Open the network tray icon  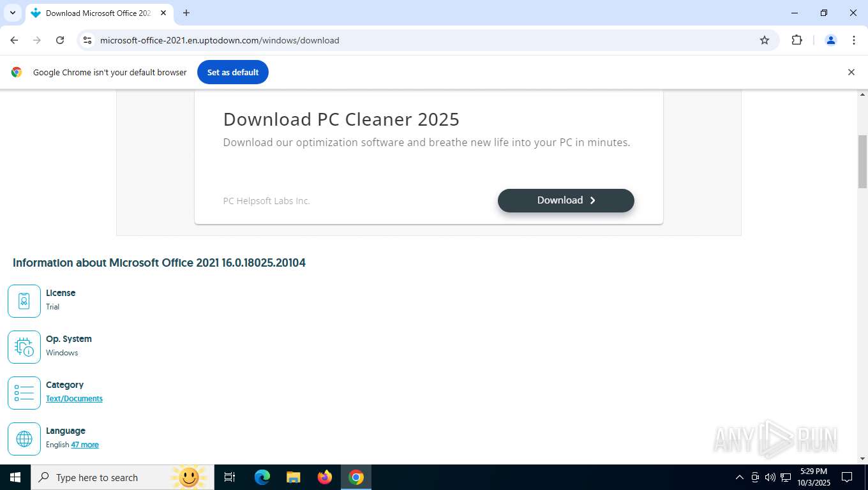pos(786,477)
